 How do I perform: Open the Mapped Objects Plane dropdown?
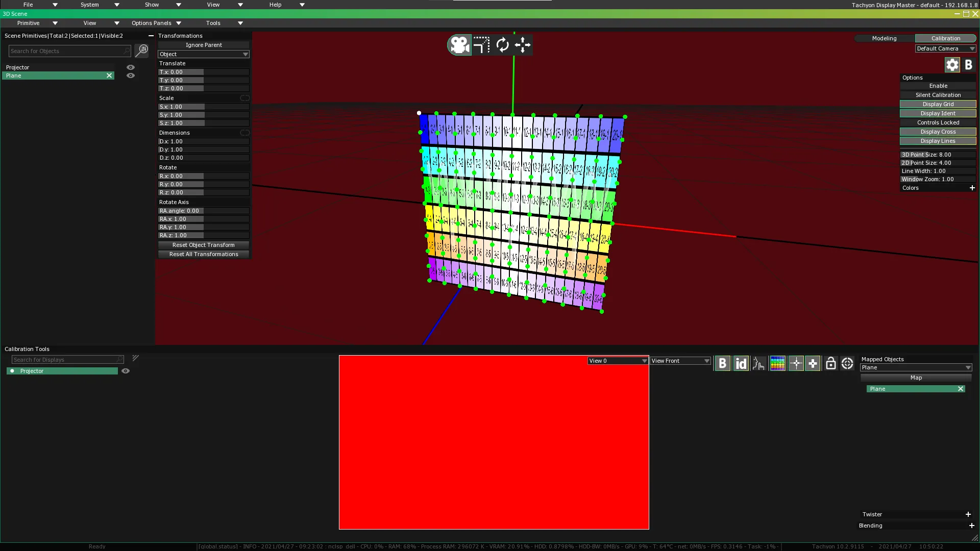click(x=916, y=367)
